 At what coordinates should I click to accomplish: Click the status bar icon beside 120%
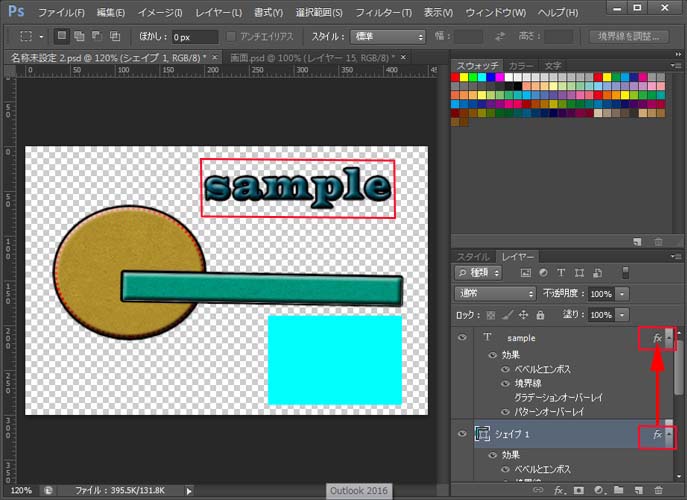(48, 491)
